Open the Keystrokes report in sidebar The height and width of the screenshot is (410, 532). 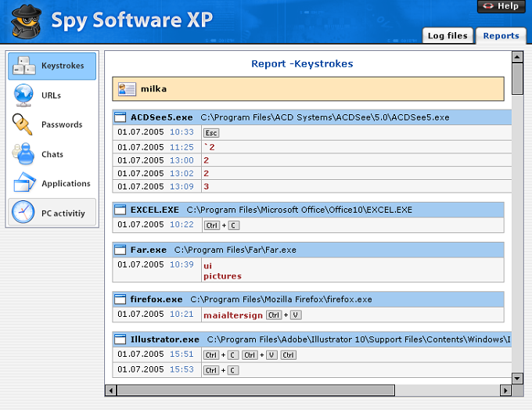52,66
